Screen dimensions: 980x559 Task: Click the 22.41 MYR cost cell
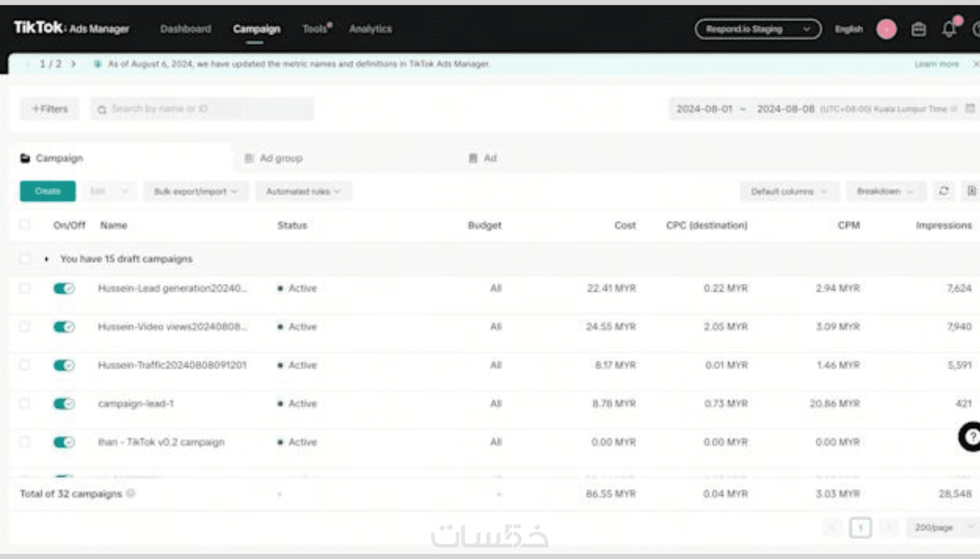(611, 288)
